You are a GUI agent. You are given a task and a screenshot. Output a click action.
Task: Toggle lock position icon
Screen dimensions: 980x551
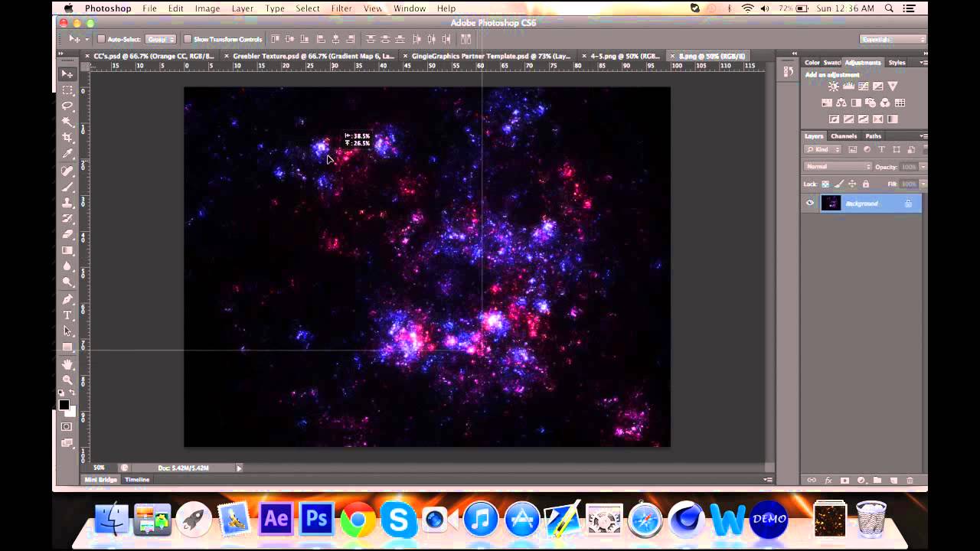click(x=852, y=184)
